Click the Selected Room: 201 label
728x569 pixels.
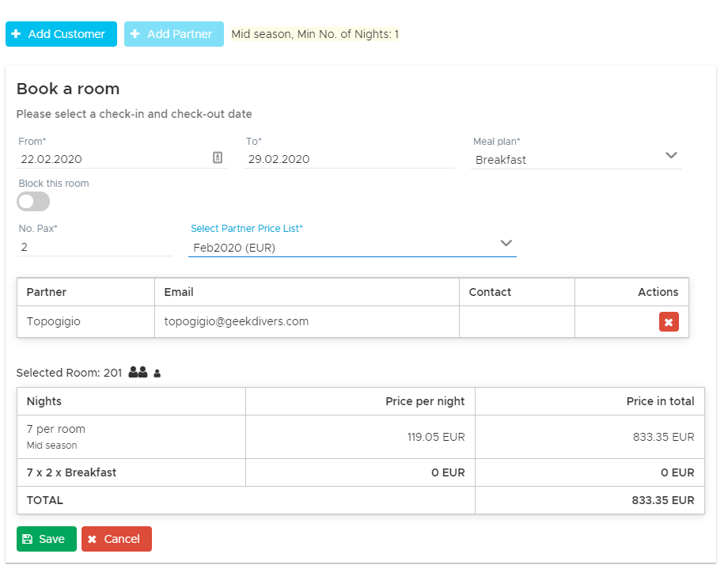(69, 373)
